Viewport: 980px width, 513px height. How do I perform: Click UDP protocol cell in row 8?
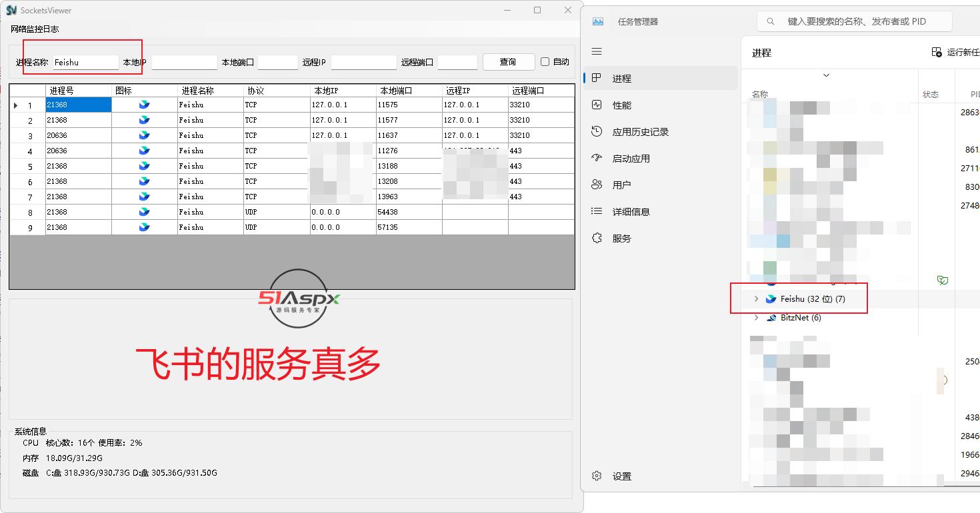click(277, 212)
